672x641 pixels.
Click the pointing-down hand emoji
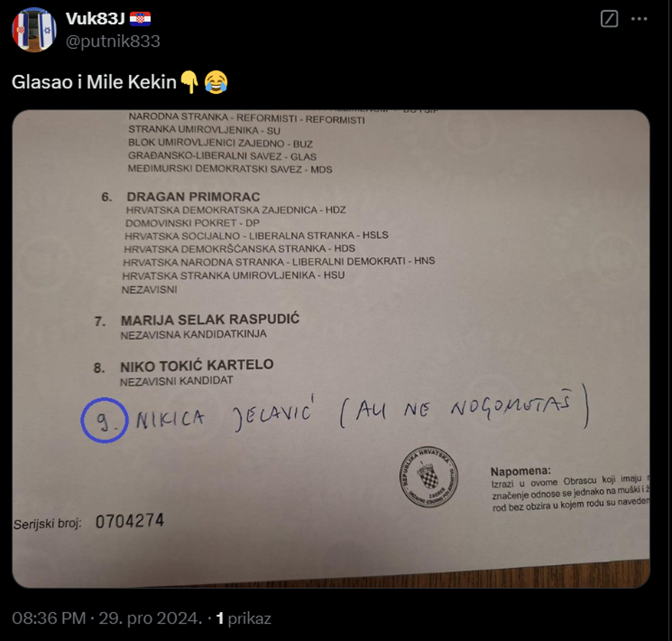(189, 81)
